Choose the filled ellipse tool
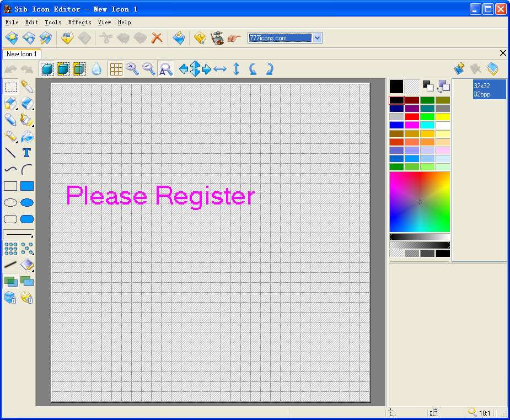510x420 pixels. (26, 203)
